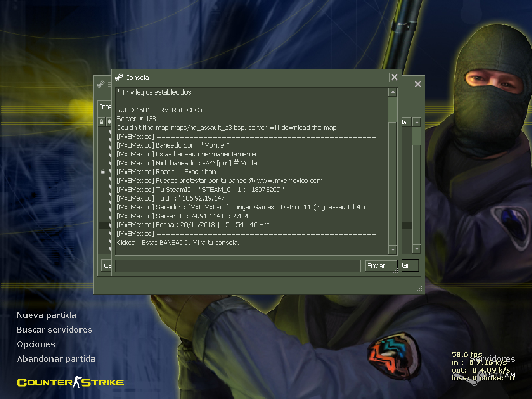The height and width of the screenshot is (399, 532).
Task: Click the 'Nick baneado' console line
Action: click(188, 163)
